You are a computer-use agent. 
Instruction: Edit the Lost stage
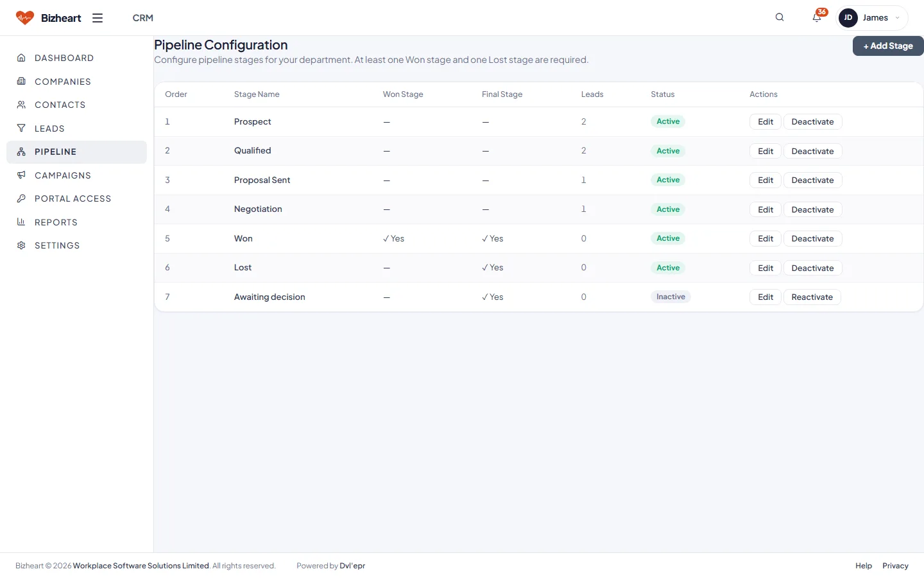pos(766,268)
